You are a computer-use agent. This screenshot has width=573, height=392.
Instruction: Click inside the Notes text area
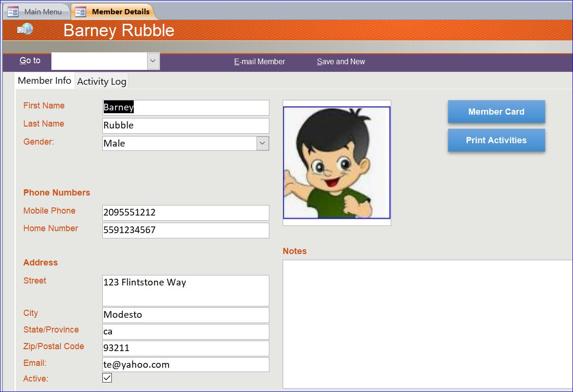point(427,324)
